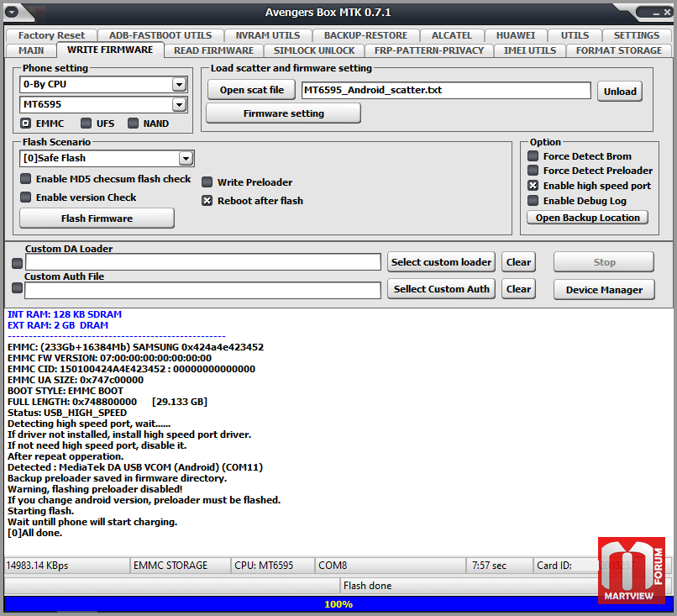The image size is (677, 616).
Task: Select the ALCATEL tab
Action: (452, 35)
